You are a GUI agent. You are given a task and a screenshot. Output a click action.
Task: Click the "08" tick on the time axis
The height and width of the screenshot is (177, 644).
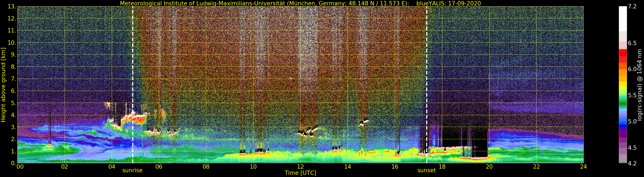(206, 166)
